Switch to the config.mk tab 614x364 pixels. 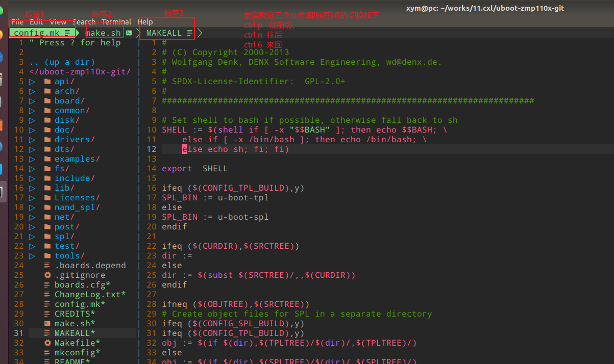(43, 33)
